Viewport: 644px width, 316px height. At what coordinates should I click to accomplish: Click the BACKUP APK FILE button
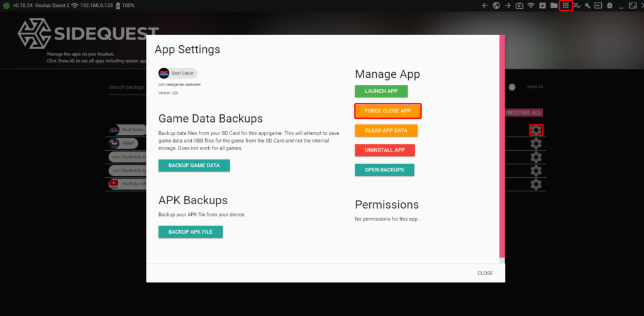pos(191,232)
